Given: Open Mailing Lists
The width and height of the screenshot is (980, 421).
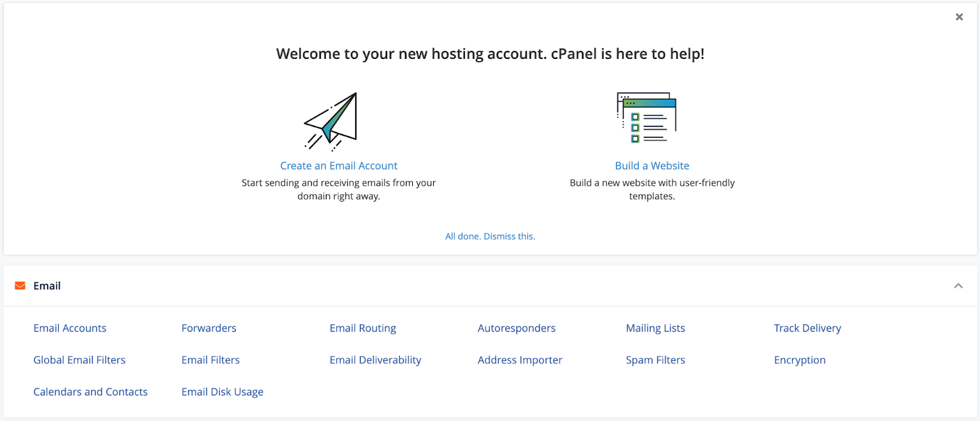Looking at the screenshot, I should [655, 328].
